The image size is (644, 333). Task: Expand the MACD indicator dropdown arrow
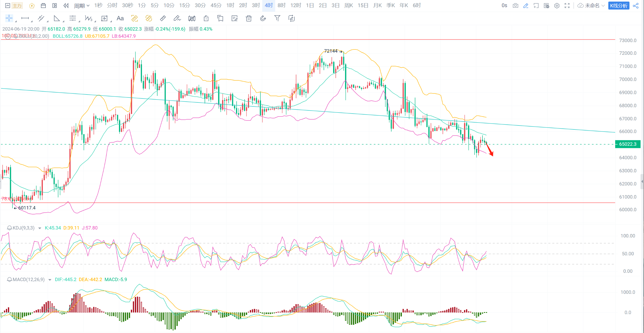point(50,280)
